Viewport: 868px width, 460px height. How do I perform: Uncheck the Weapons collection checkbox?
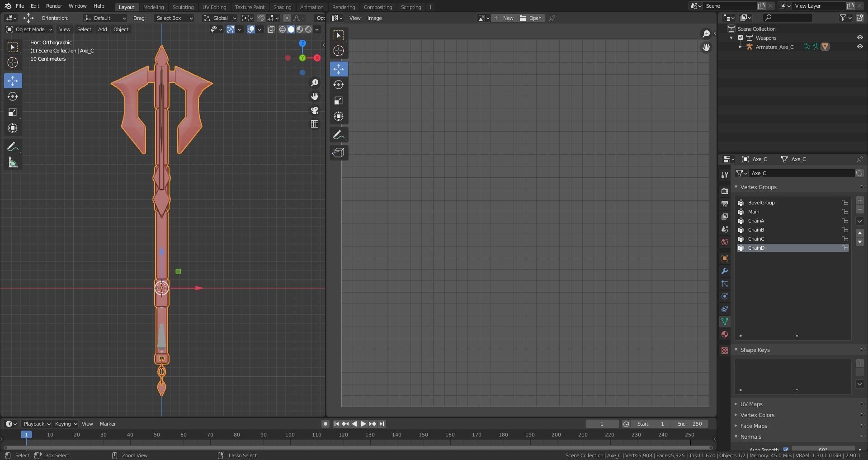coord(741,38)
